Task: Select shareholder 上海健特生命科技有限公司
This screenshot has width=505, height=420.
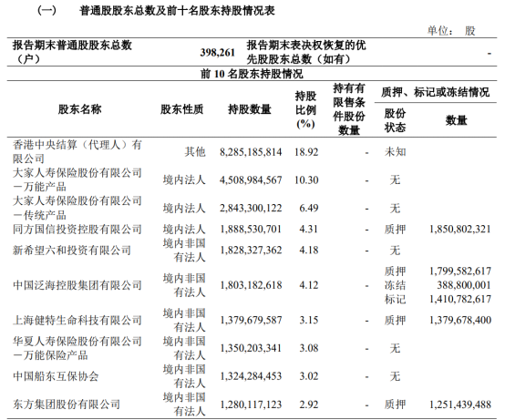Action: [x=77, y=321]
